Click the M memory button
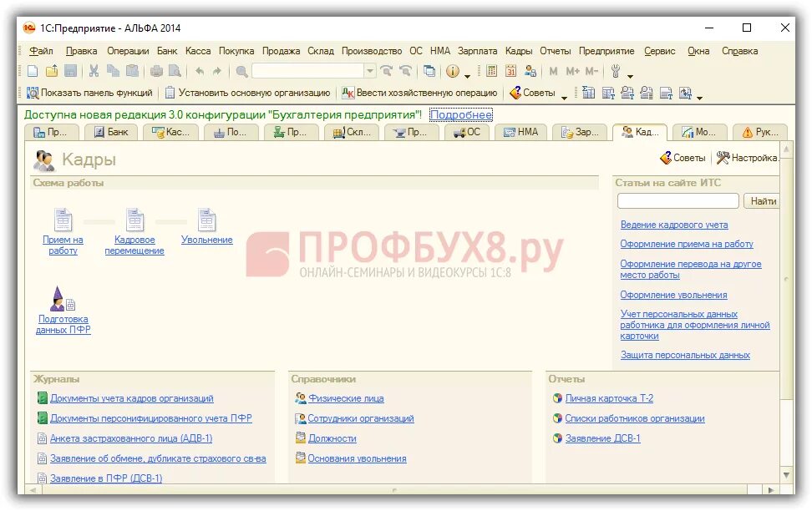 [553, 71]
